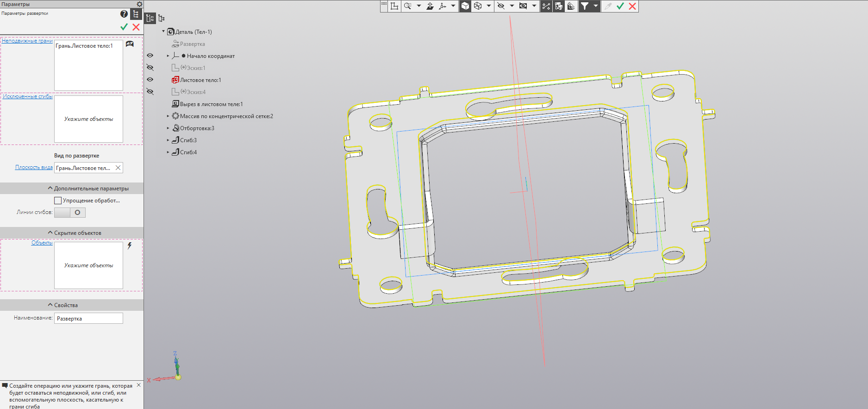Click the filter funnel icon in the top toolbar
This screenshot has height=409, width=868.
click(x=585, y=6)
